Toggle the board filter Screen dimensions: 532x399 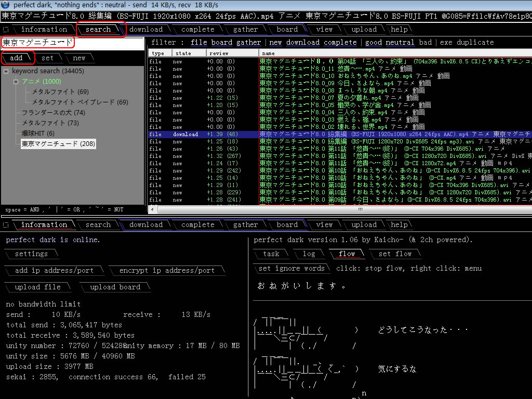222,43
